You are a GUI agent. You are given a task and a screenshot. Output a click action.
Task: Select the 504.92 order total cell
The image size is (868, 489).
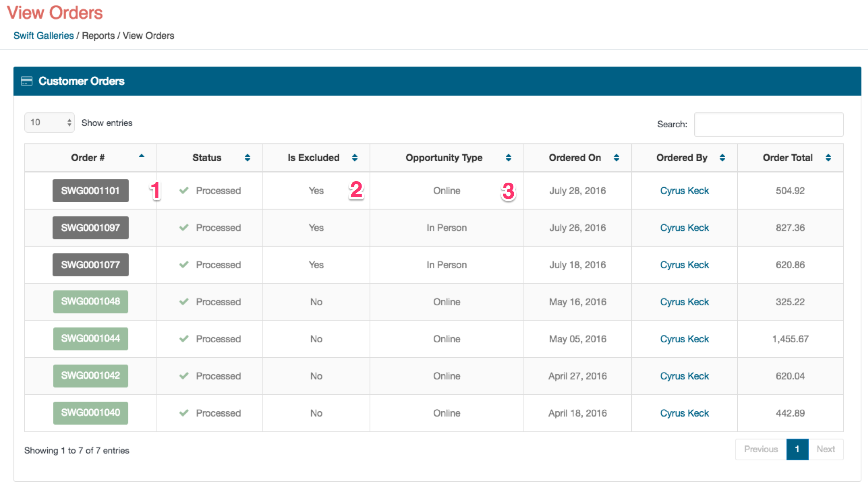pos(790,191)
